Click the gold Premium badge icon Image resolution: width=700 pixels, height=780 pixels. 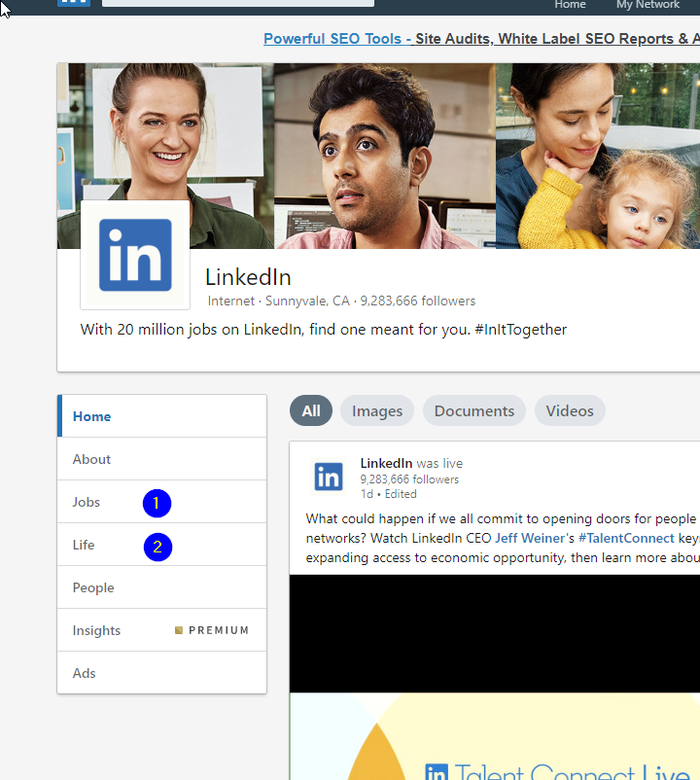pyautogui.click(x=179, y=630)
